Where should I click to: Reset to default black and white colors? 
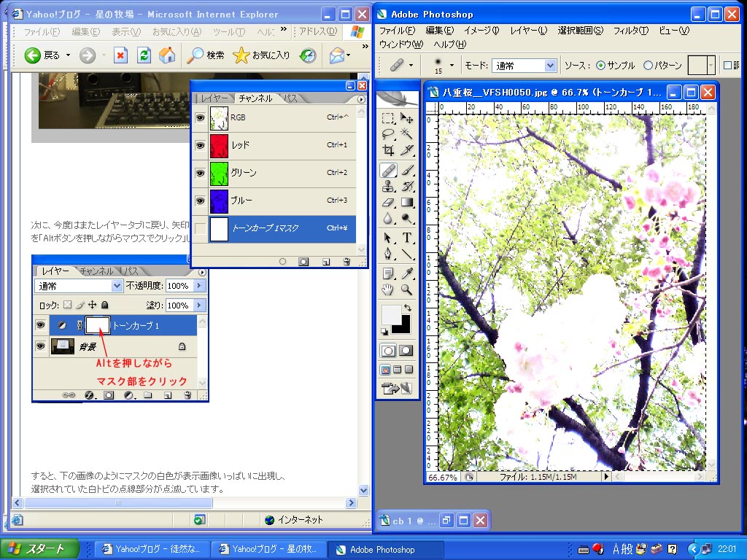384,332
